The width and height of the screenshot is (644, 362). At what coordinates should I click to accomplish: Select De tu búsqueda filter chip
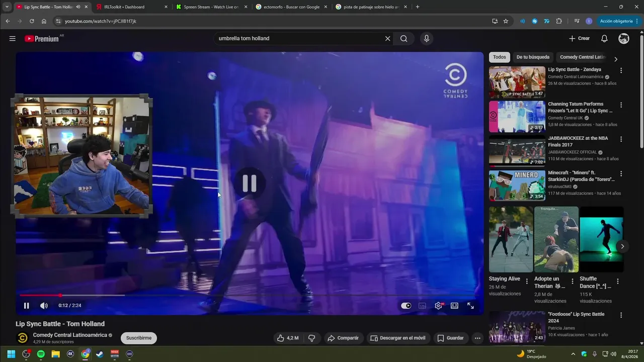(533, 57)
